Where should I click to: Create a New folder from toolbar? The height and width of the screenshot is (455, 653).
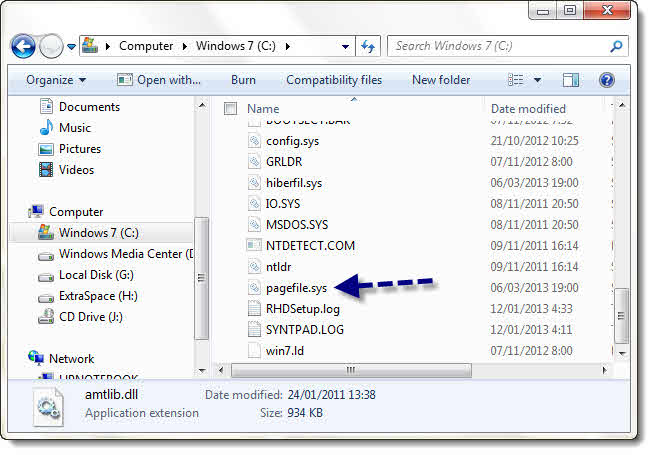click(441, 80)
